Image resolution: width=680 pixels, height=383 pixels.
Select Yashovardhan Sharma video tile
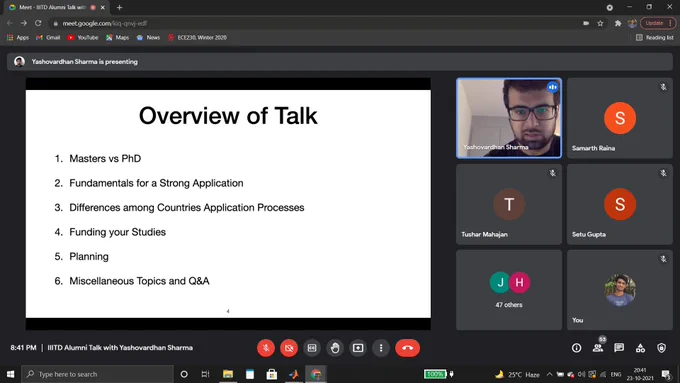509,118
